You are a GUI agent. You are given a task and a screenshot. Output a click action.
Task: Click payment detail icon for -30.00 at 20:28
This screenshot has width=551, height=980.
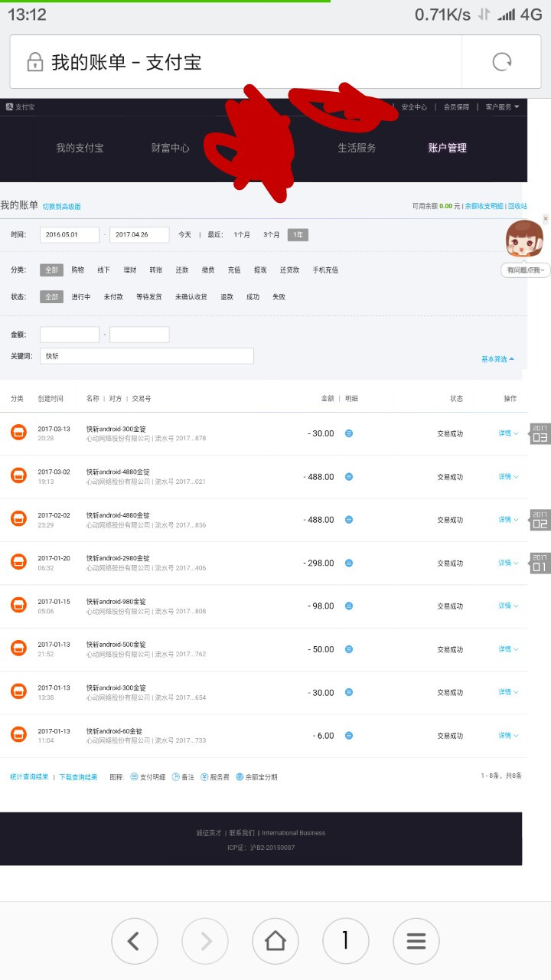point(349,433)
